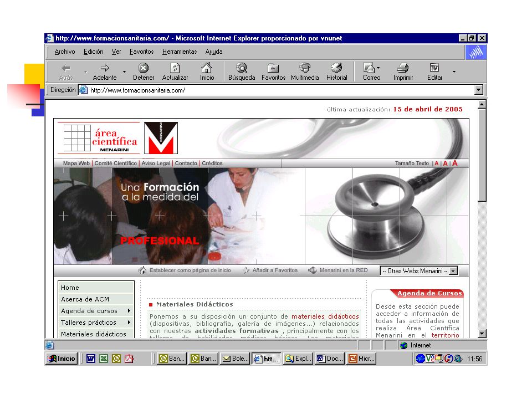Image resolution: width=532 pixels, height=399 pixels.
Task: Expand the Correo dropdown arrow
Action: tap(378, 68)
